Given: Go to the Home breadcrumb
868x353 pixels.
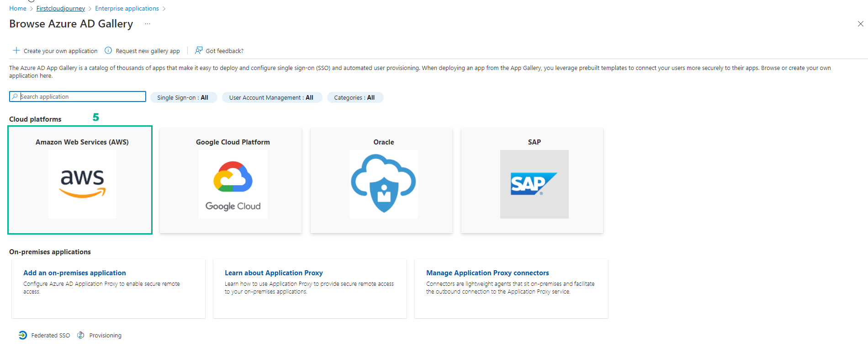Looking at the screenshot, I should [x=18, y=8].
